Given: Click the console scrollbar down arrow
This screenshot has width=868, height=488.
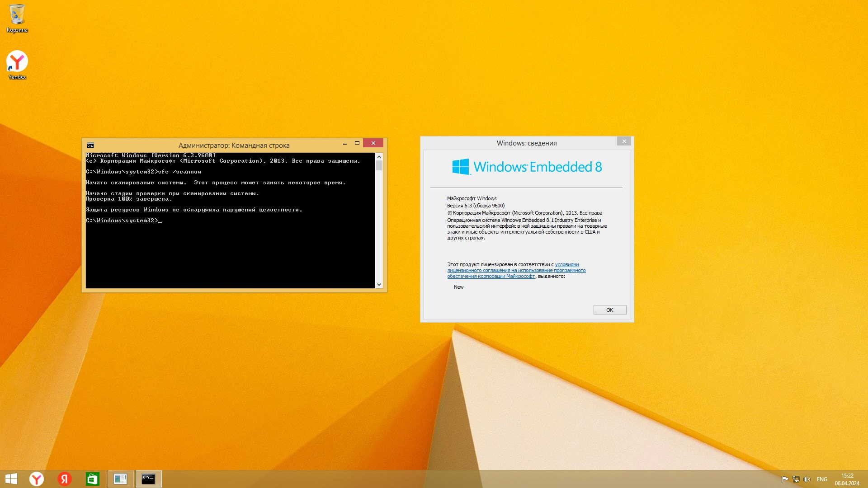Looking at the screenshot, I should (379, 285).
